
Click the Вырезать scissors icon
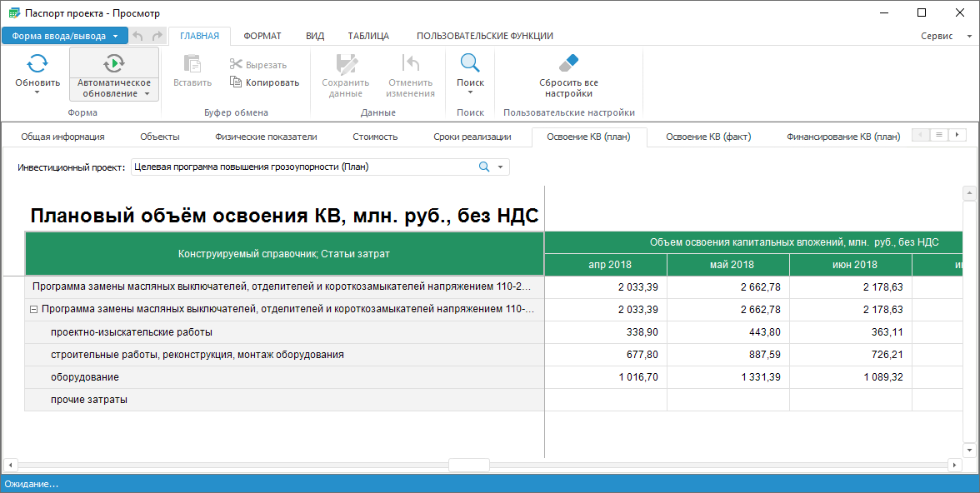(x=235, y=65)
